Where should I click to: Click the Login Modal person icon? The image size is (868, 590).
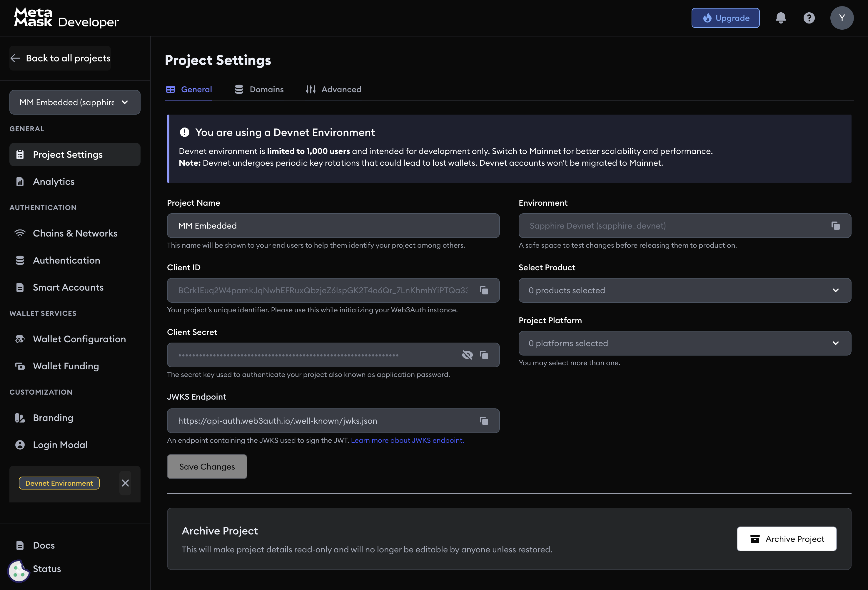(x=20, y=445)
